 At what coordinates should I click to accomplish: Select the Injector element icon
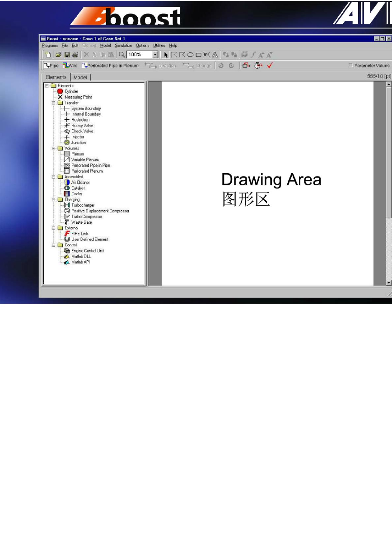coord(67,137)
